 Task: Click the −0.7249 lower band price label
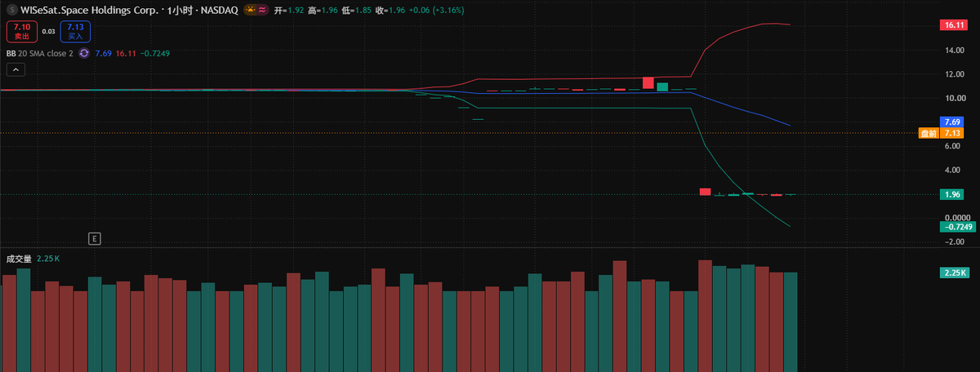(x=957, y=227)
